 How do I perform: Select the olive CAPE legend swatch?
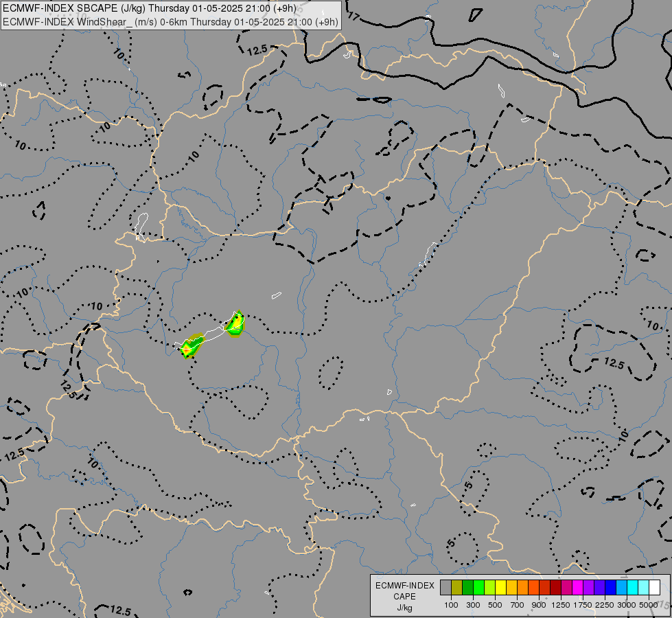[x=457, y=587]
